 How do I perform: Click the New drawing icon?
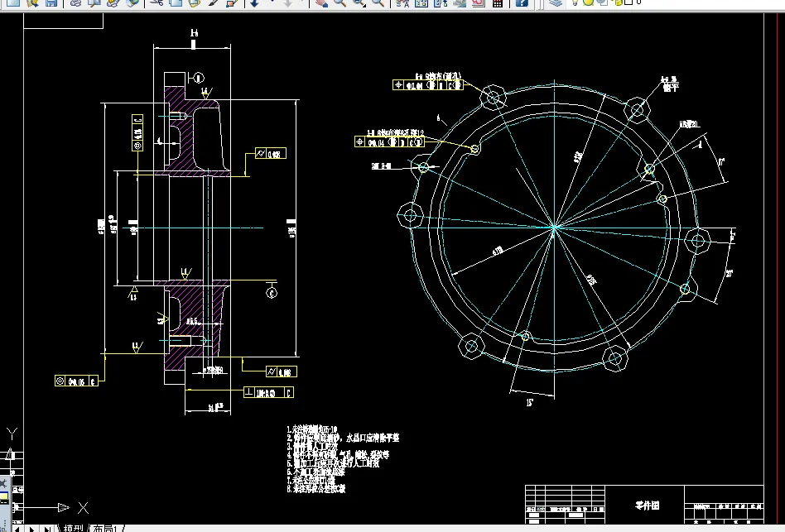[13, 2]
